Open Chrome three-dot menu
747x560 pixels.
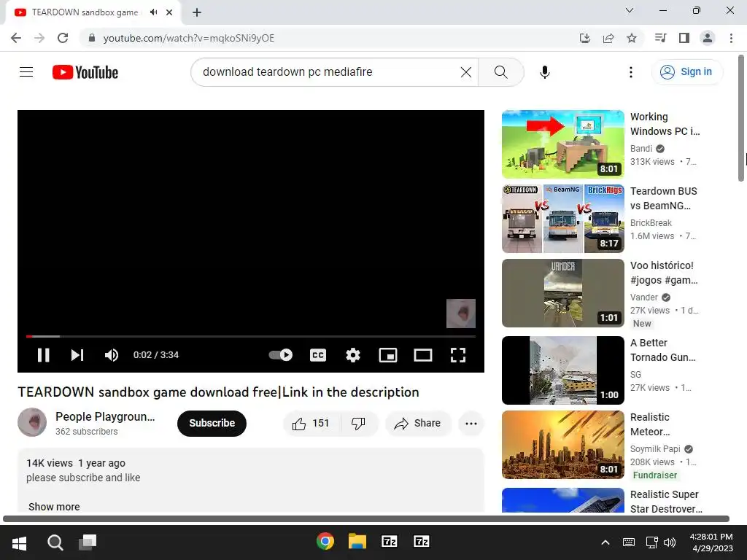coord(731,38)
